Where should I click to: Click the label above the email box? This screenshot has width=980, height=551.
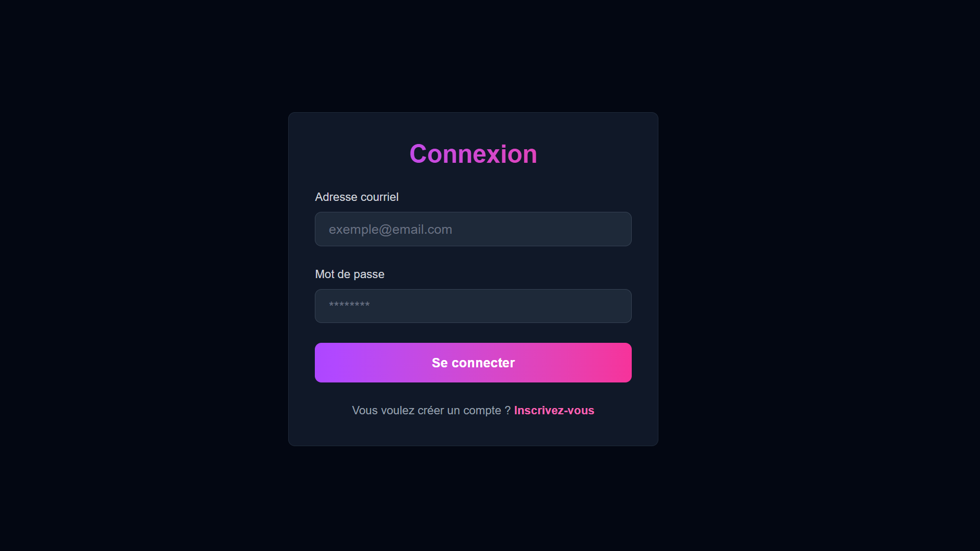[357, 197]
